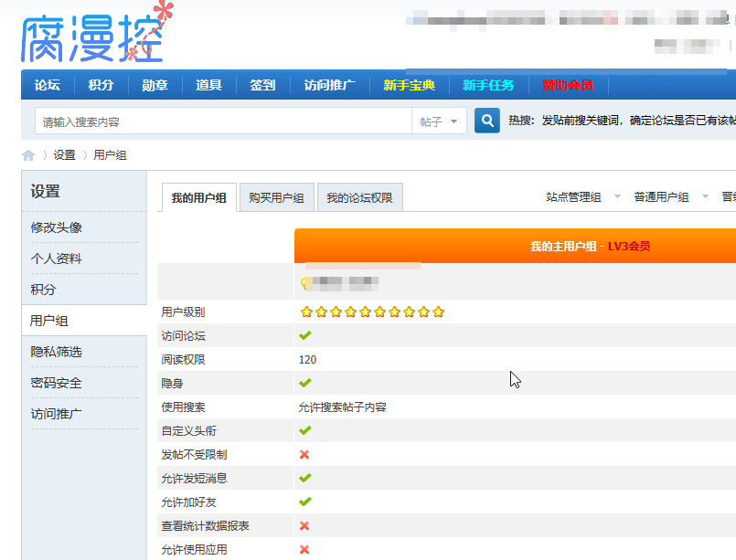Click the 腐漫控 site logo
736x560 pixels.
[97, 33]
